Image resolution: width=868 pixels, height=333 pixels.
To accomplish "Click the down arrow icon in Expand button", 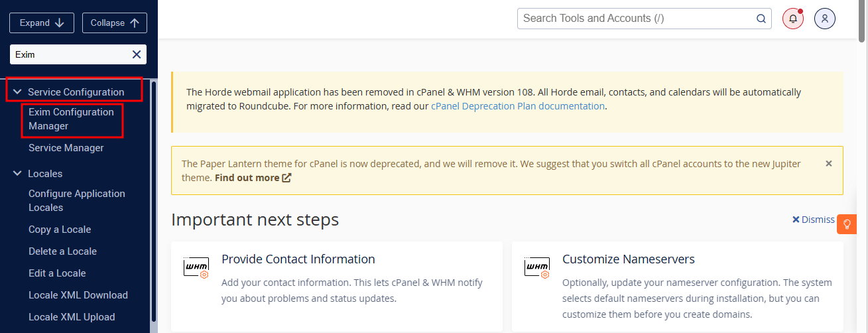I will point(60,23).
